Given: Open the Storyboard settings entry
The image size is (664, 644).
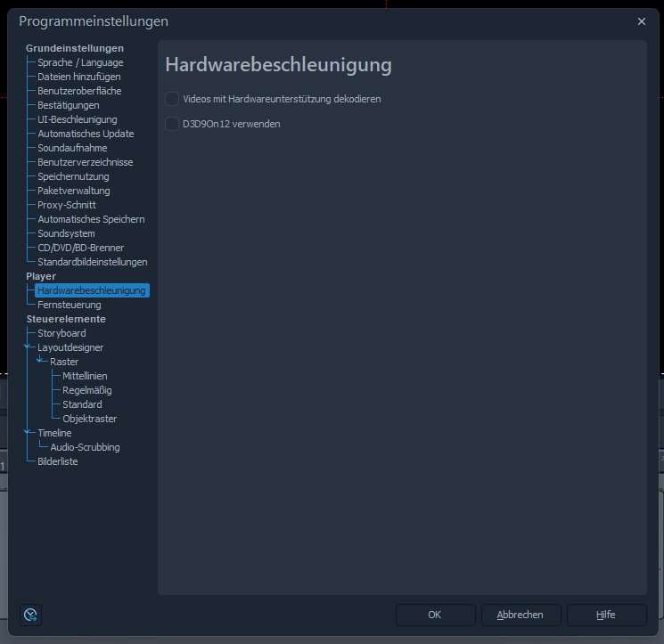Looking at the screenshot, I should 61,333.
